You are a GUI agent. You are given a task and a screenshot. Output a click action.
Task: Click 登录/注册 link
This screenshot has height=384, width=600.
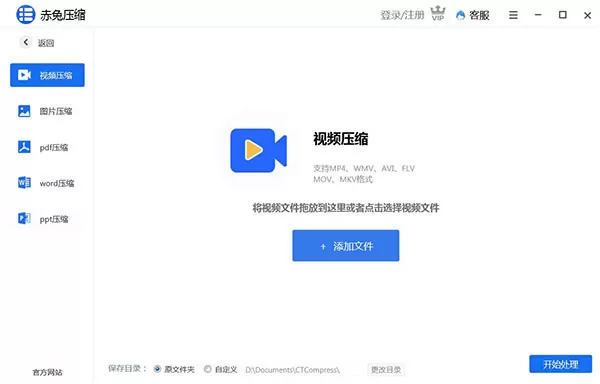[x=402, y=15]
